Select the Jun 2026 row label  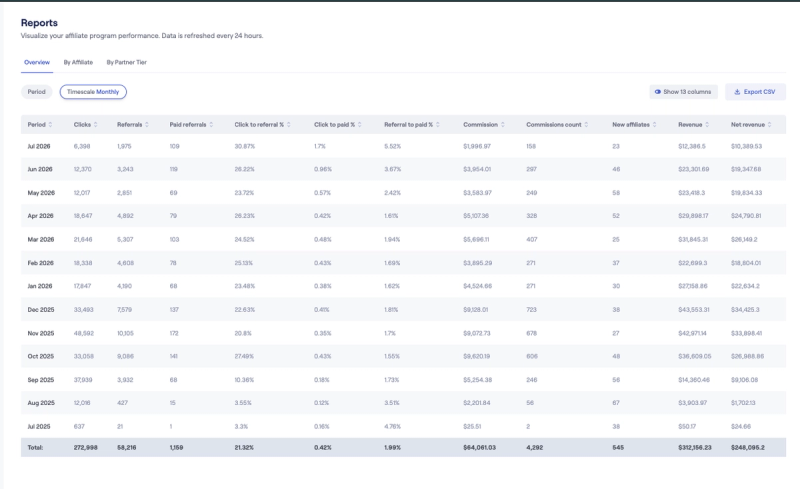point(40,169)
